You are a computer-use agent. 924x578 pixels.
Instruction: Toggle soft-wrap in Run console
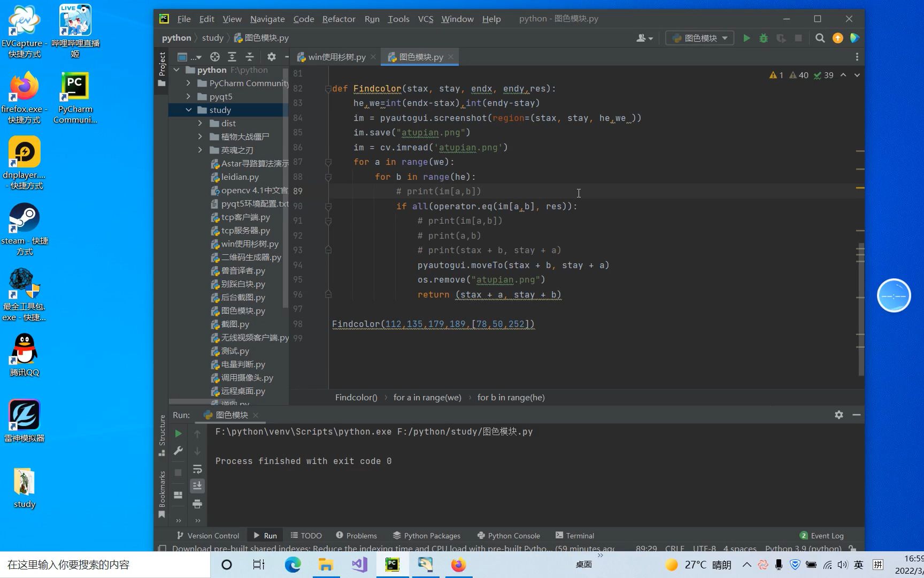point(197,469)
